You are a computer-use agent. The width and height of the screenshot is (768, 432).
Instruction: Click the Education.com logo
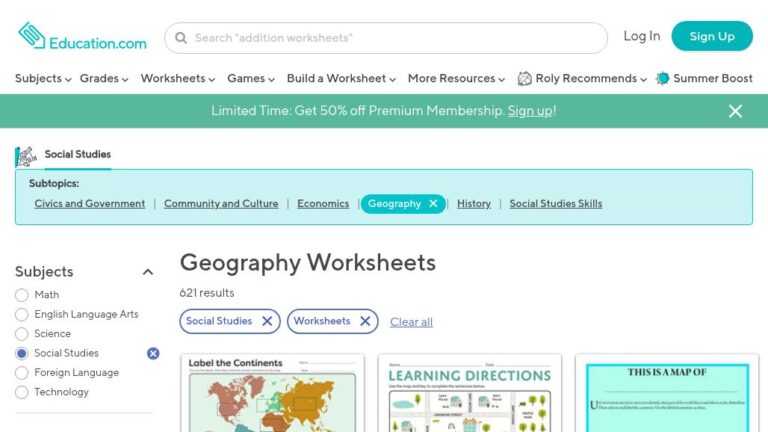82,36
